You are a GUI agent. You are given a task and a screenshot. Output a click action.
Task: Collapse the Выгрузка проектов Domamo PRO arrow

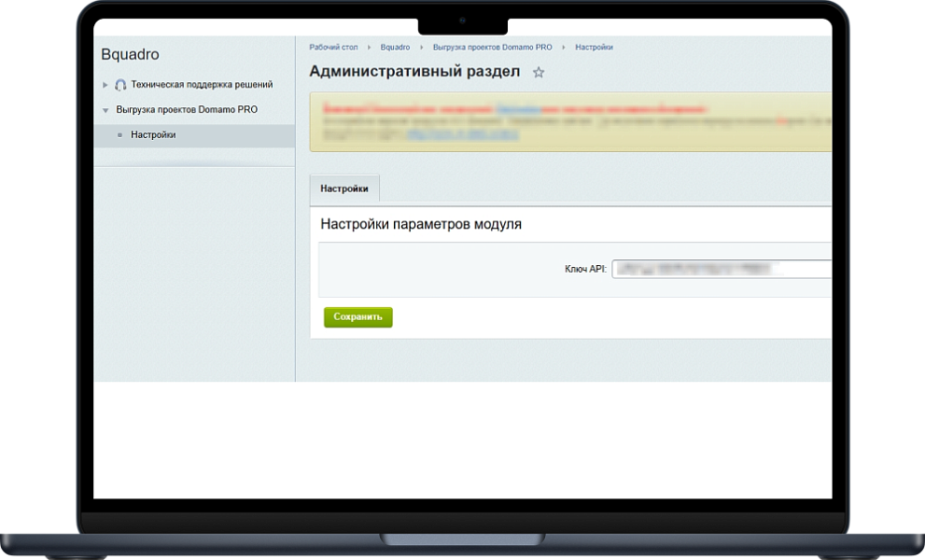coord(105,110)
